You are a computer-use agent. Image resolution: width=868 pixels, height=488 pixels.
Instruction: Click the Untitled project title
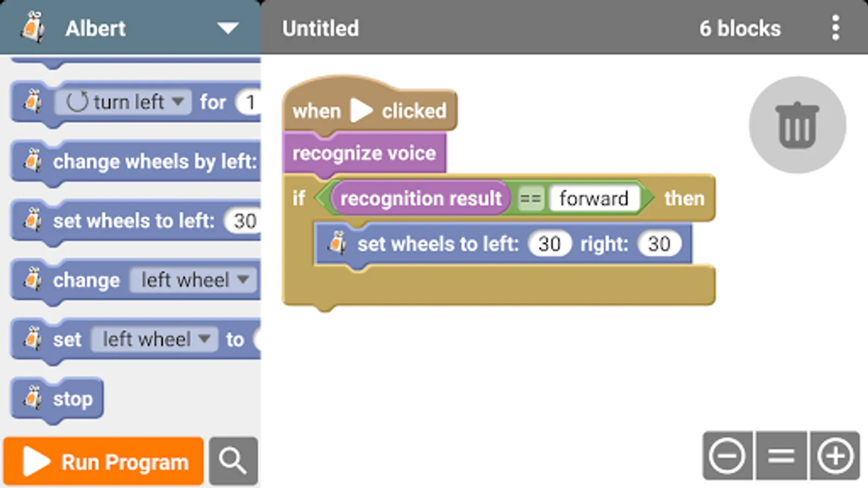(320, 28)
